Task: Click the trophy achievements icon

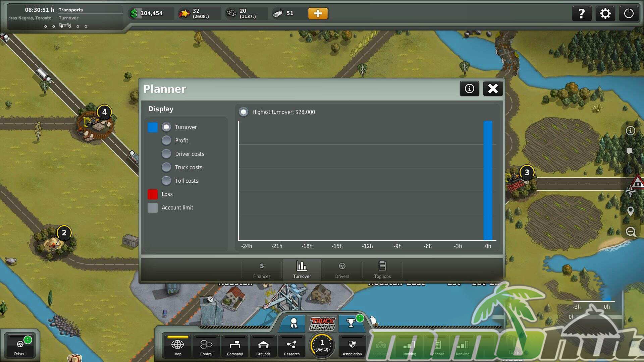Action: [x=351, y=323]
